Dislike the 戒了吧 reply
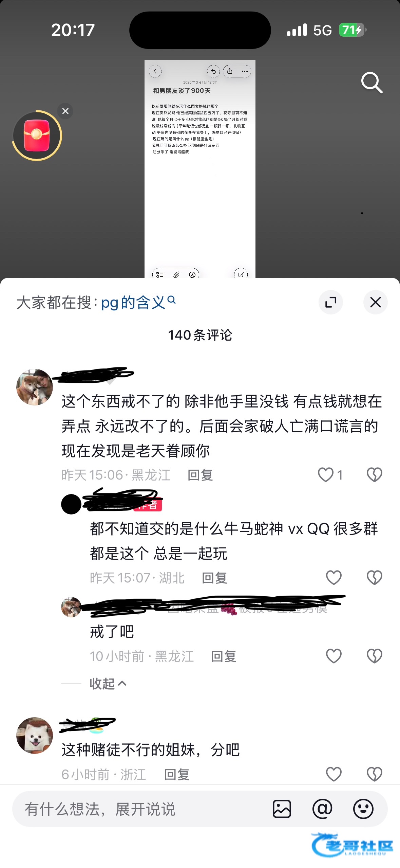The image size is (400, 868). pyautogui.click(x=375, y=656)
